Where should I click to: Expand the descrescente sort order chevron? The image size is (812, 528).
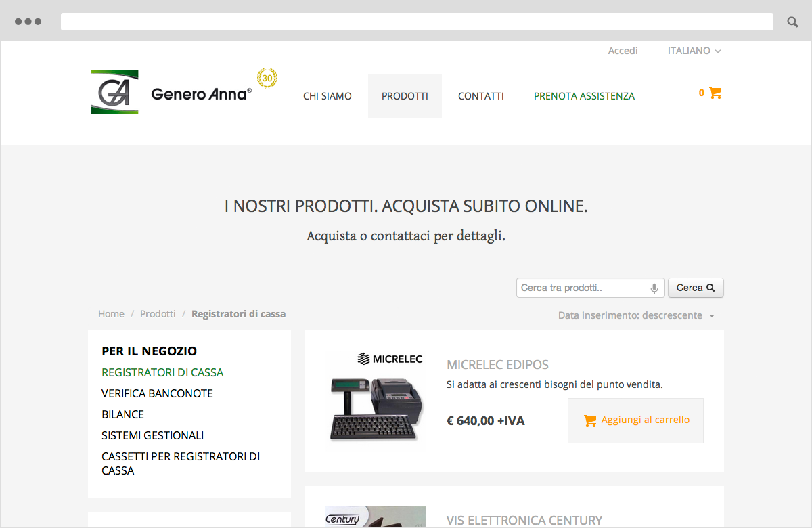point(711,315)
